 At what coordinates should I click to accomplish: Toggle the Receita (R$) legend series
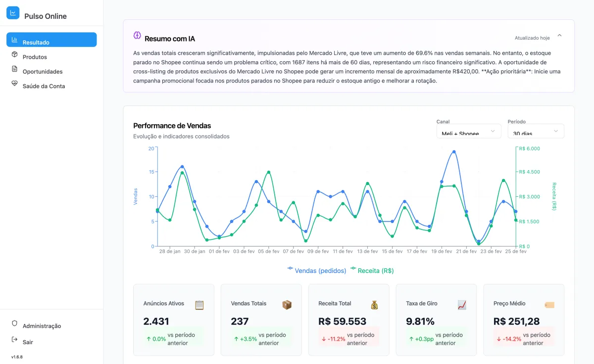(x=372, y=271)
